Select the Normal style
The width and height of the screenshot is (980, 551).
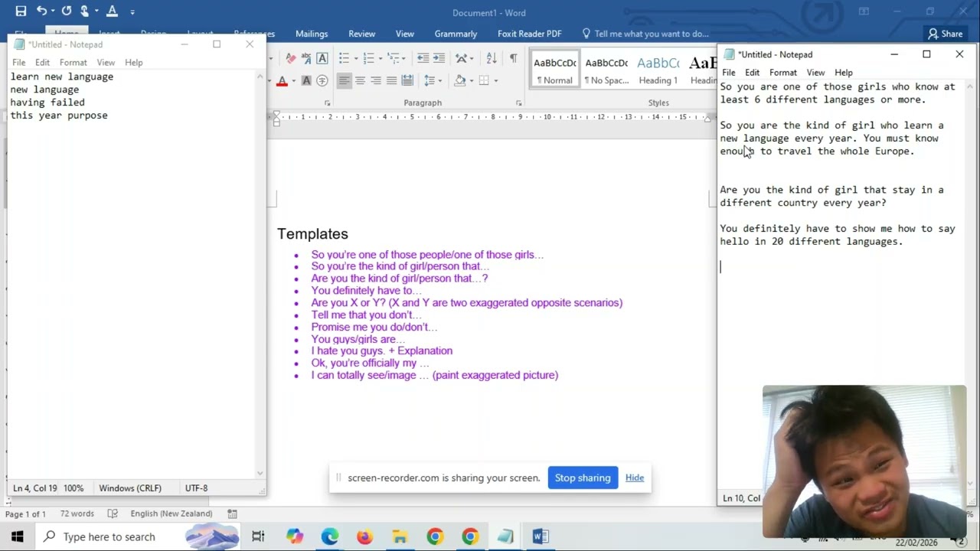554,70
